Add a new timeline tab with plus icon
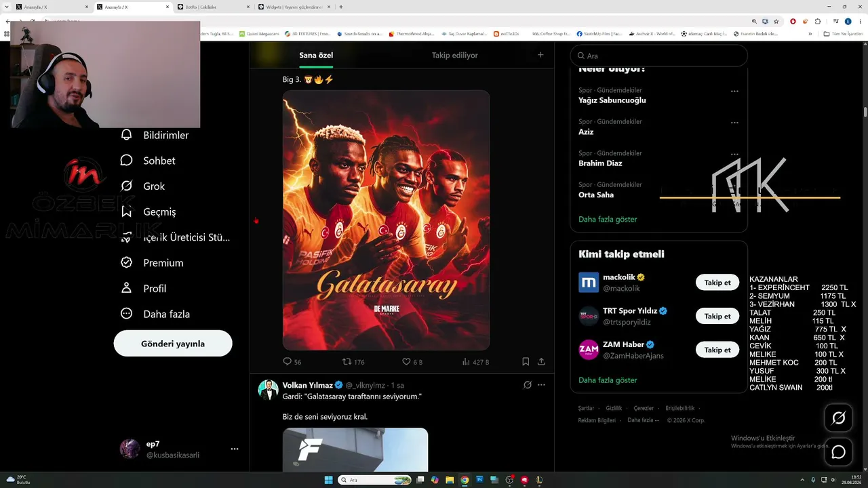Viewport: 868px width, 488px height. [x=540, y=55]
